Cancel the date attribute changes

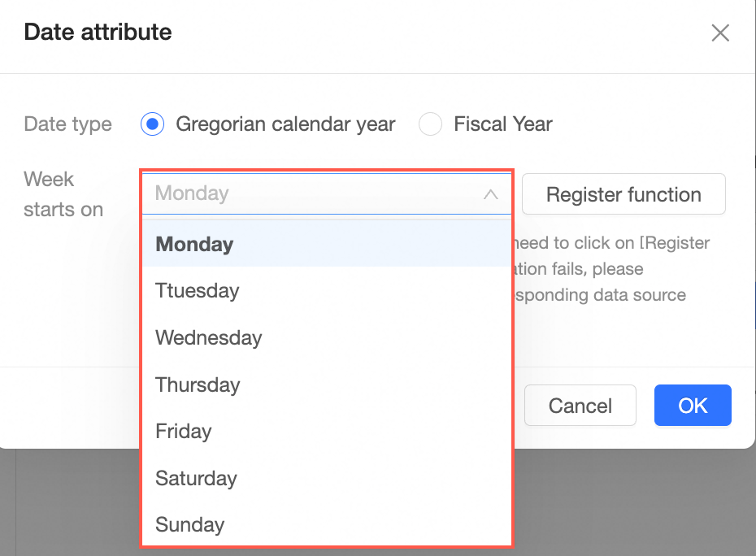click(580, 406)
